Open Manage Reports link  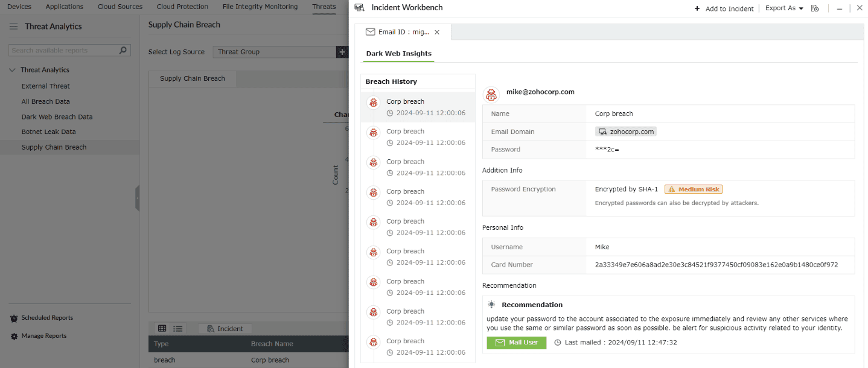pyautogui.click(x=44, y=336)
